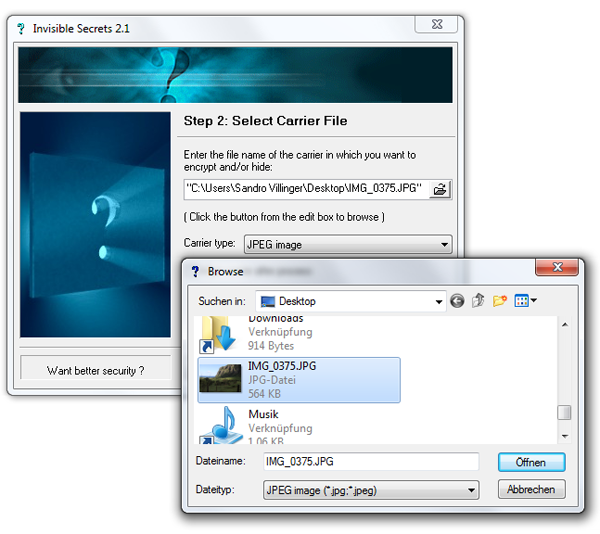
Task: Click the browse folder icon in carrier path box
Action: 440,189
